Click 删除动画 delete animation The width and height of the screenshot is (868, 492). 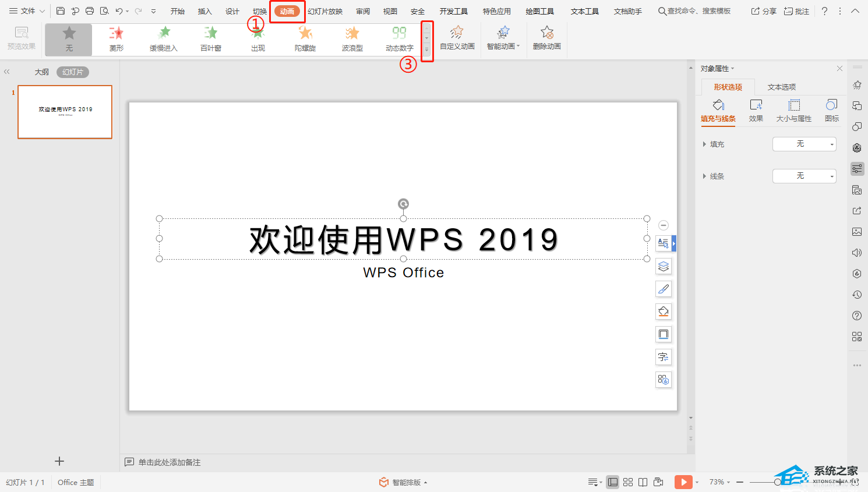point(546,38)
